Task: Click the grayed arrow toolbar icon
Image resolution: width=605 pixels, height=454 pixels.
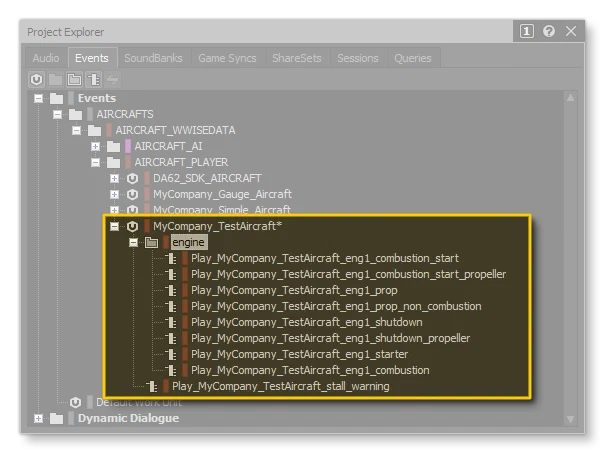Action: (x=112, y=80)
